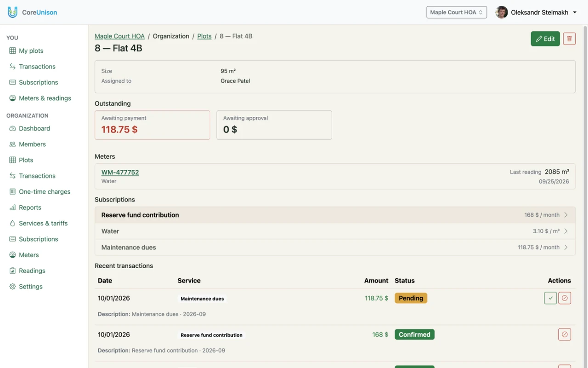Click the One-time charges icon
Screen dimensions: 588x368
pos(12,192)
